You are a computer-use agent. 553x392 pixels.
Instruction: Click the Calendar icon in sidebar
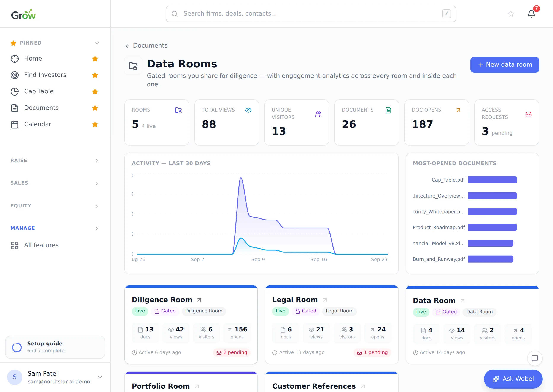pyautogui.click(x=15, y=124)
